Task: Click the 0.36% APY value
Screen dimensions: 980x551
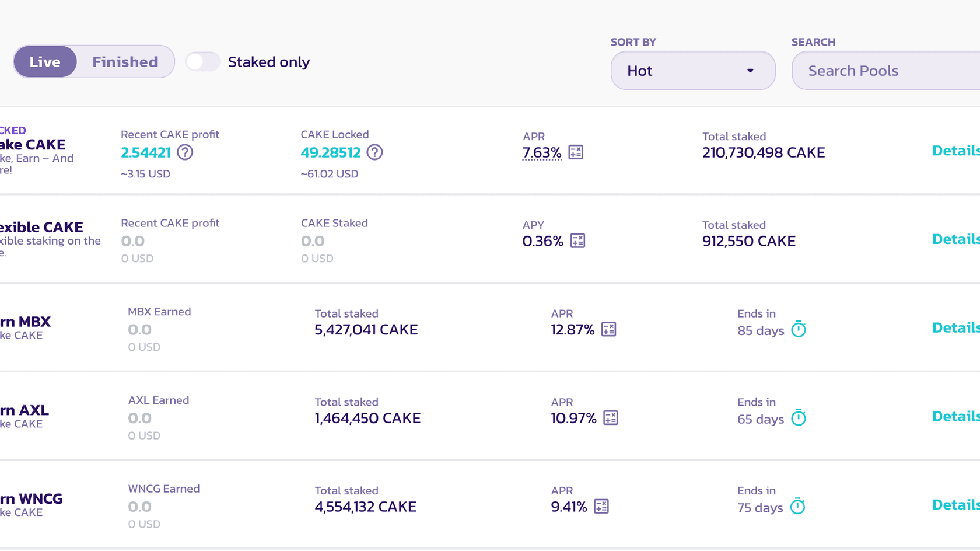Action: (543, 241)
